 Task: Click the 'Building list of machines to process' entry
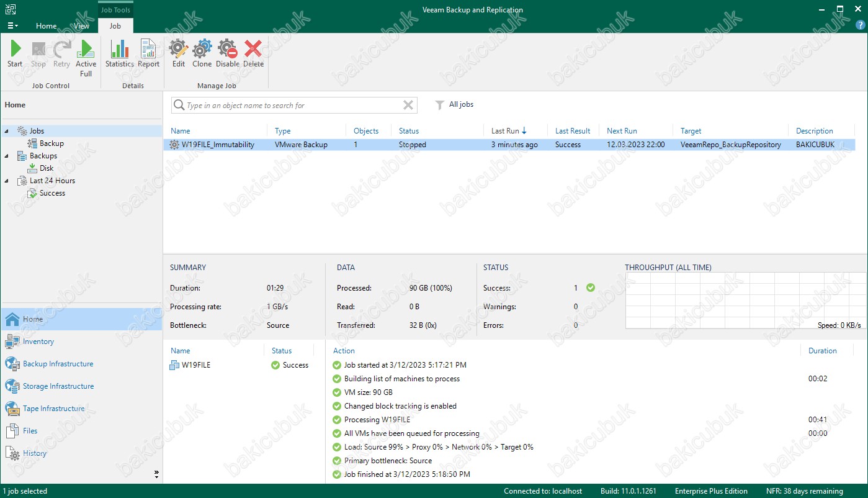click(x=402, y=379)
